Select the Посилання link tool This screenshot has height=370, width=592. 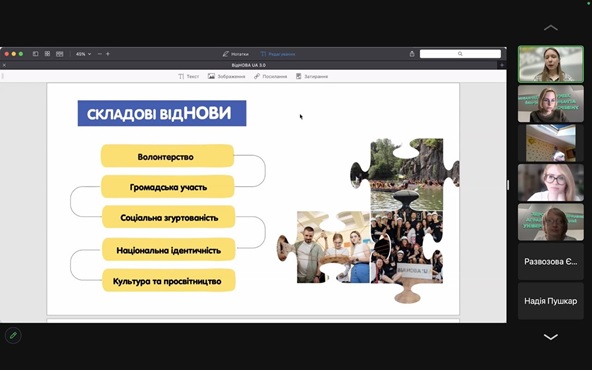(x=270, y=76)
